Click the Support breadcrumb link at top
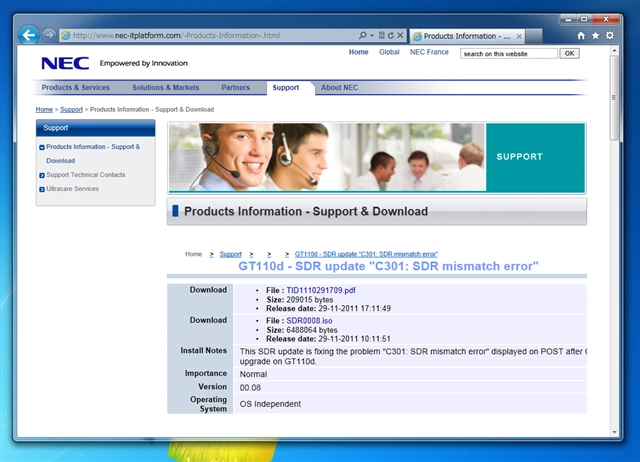 71,109
